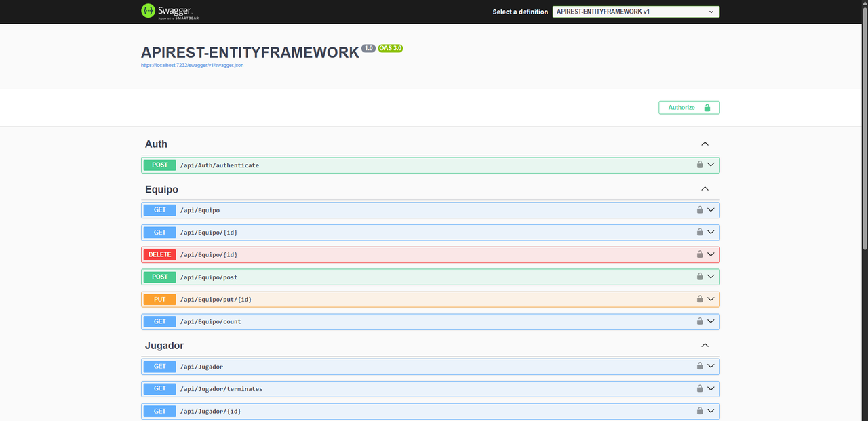Expand GET /api/Equipo with its chevron
The width and height of the screenshot is (868, 421).
(711, 210)
